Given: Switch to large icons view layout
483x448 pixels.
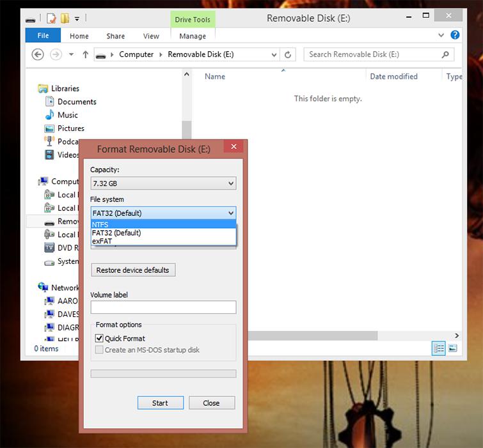Looking at the screenshot, I should 452,348.
